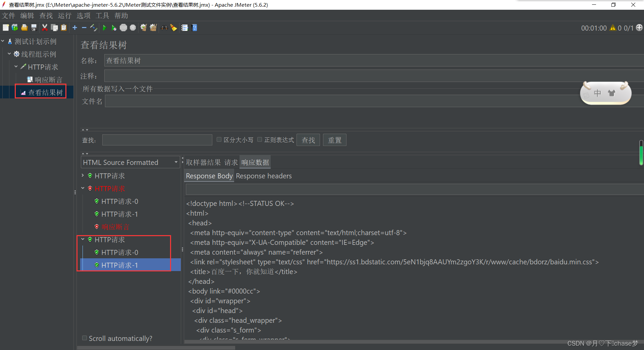Viewport: 644px width, 350px height.
Task: Click the IME Chinese mode indicator
Action: point(597,93)
